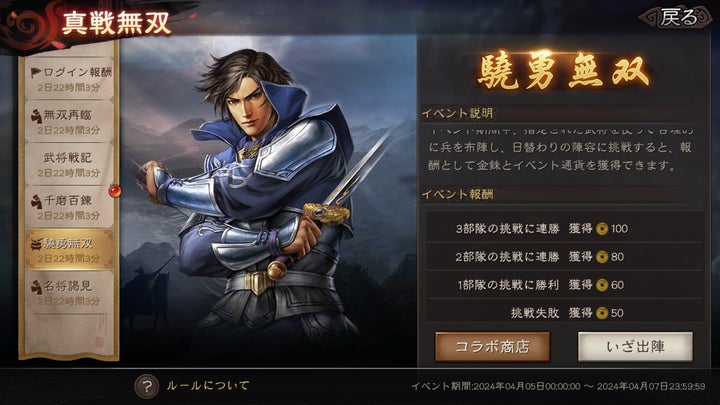The image size is (720, 405).
Task: Click the flag icon beside ログイン報酬
Action: [35, 73]
